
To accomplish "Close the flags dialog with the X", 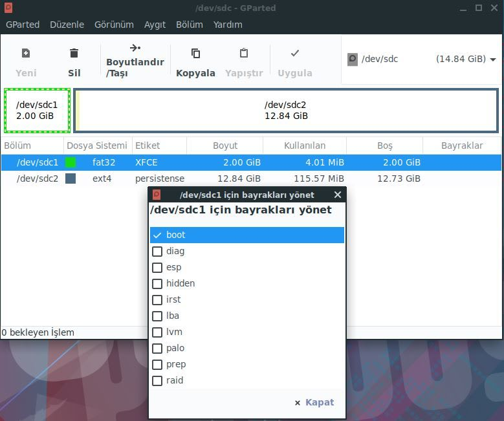I will [338, 195].
